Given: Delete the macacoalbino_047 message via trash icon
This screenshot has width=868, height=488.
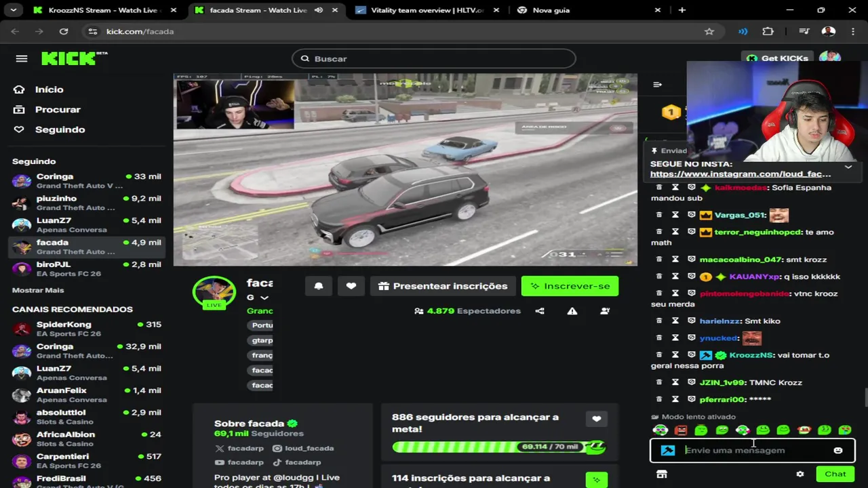Looking at the screenshot, I should coord(658,260).
